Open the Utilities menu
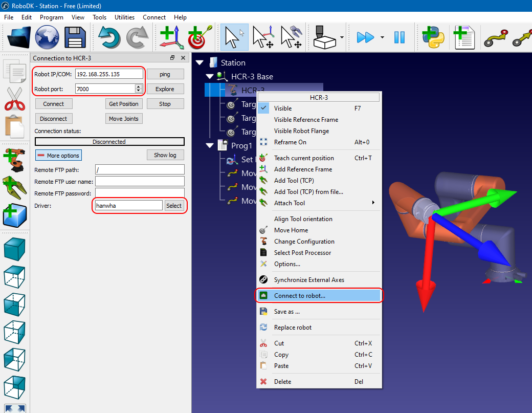 (x=124, y=17)
